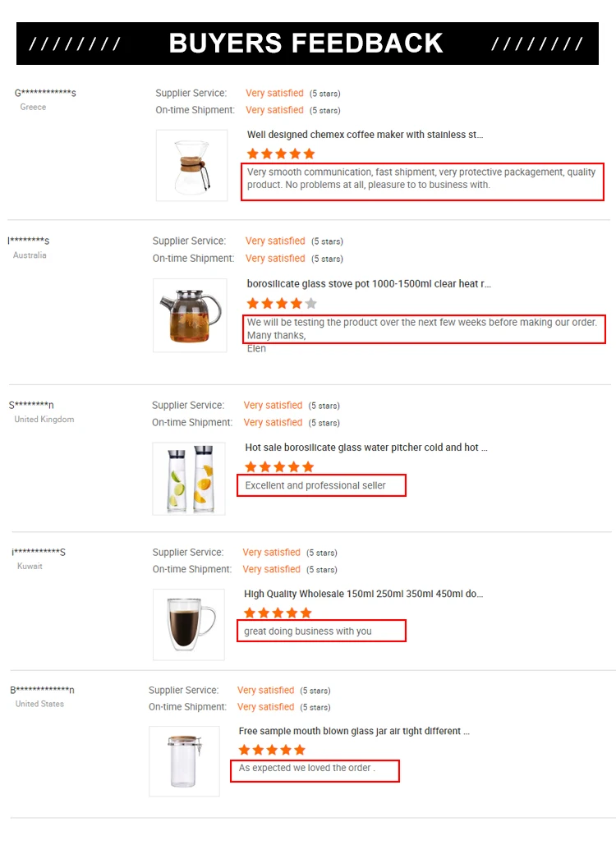
Task: Click 'Free sample mouth blown glass jar' title
Action: pos(354,731)
